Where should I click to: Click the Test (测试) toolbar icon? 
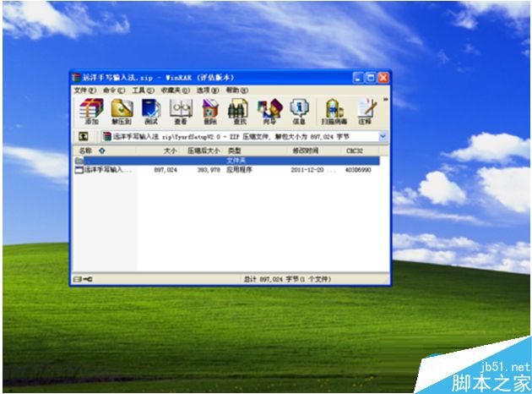[x=151, y=112]
